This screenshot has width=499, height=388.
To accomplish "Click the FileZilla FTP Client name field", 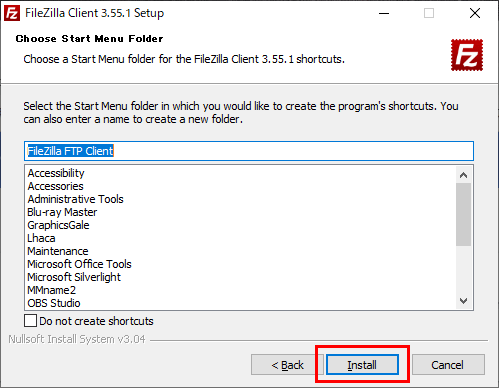I will click(x=249, y=151).
